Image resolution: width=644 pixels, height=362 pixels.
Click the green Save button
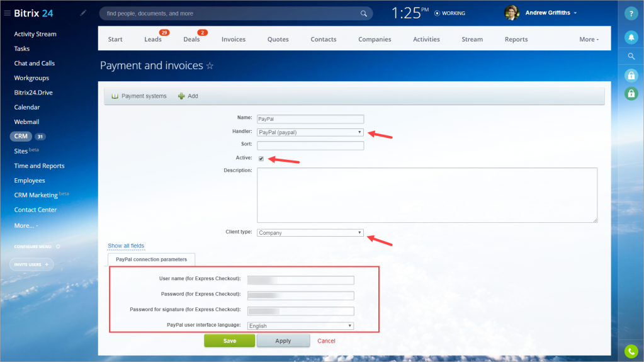(229, 341)
